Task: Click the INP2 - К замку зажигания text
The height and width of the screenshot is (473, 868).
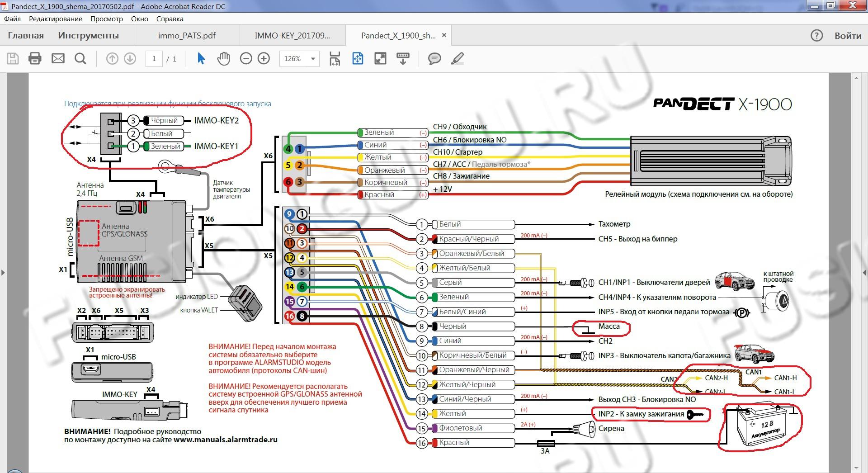Action: click(x=641, y=414)
